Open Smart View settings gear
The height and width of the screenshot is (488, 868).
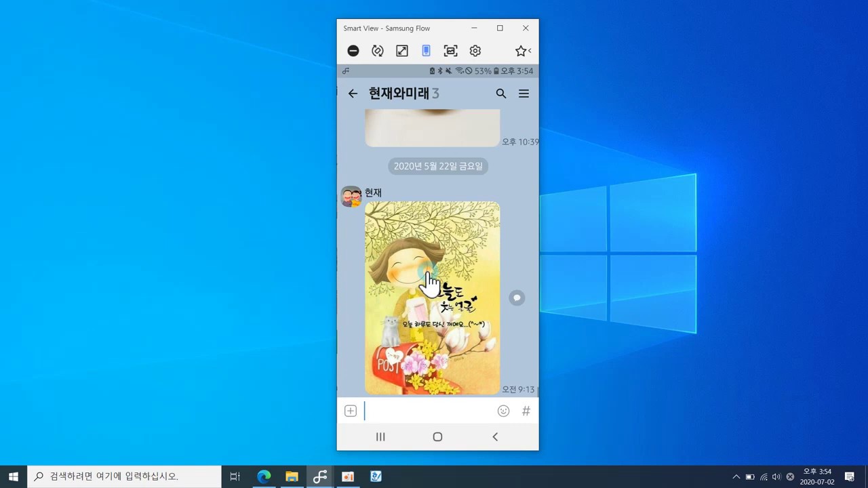475,51
